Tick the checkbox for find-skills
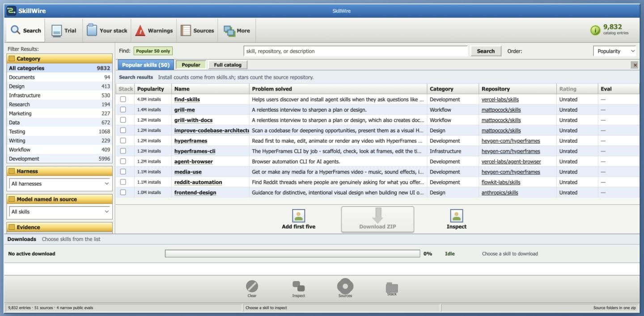The height and width of the screenshot is (316, 644). [123, 99]
